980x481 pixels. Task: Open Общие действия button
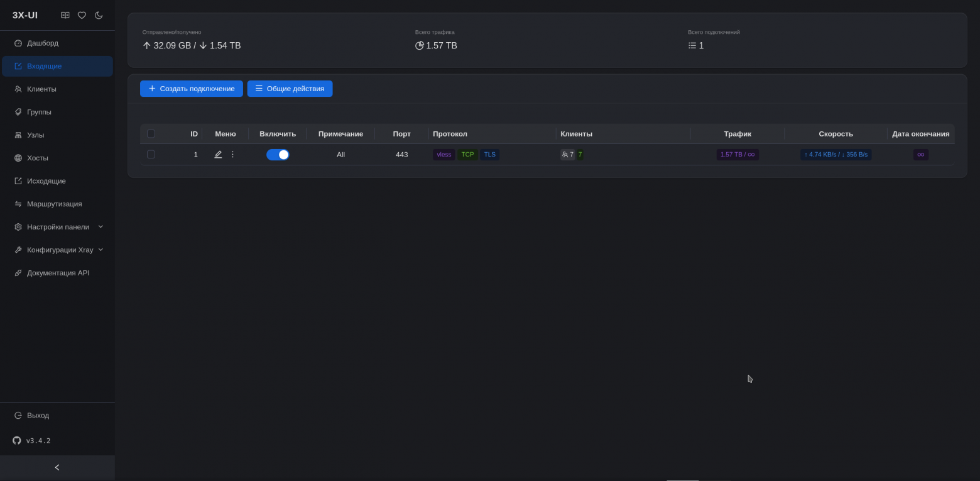click(290, 89)
